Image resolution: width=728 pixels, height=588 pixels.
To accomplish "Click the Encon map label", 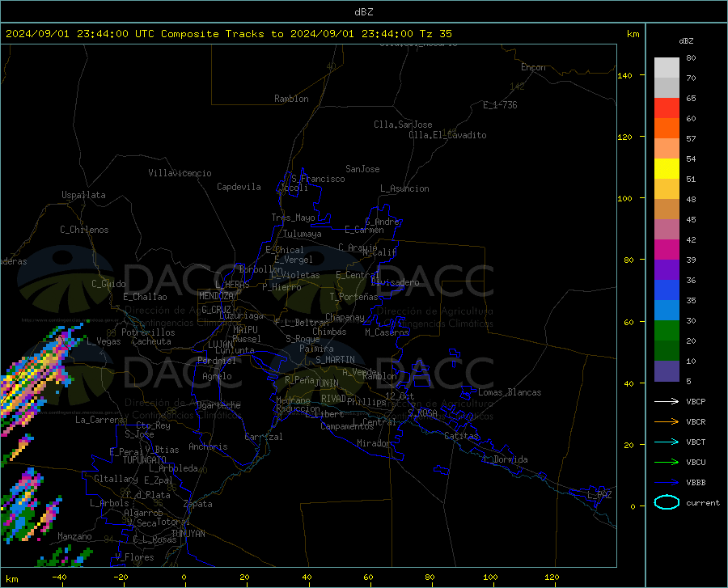I will point(533,67).
